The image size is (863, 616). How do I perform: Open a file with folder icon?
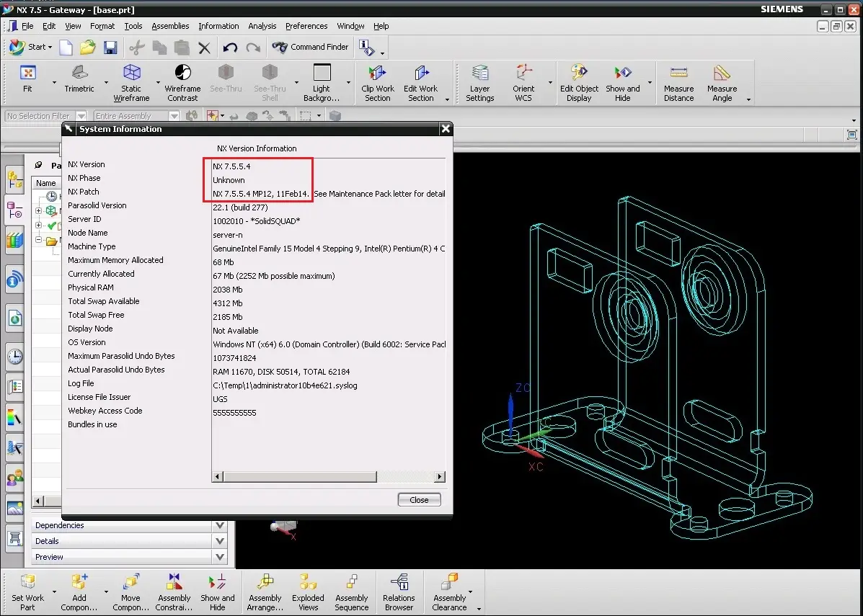[87, 48]
